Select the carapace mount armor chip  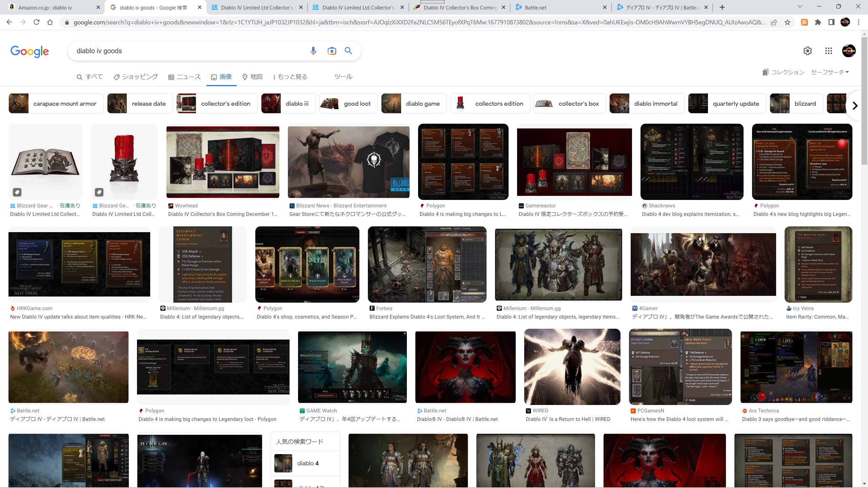coord(56,104)
